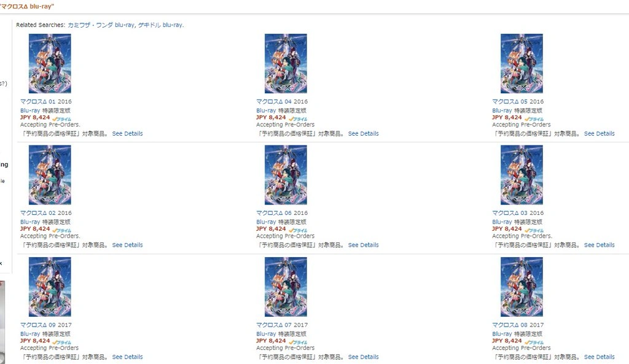629x364 pixels.
Task: Open the マクロスΔ 06 cover thumbnail
Action: click(286, 175)
